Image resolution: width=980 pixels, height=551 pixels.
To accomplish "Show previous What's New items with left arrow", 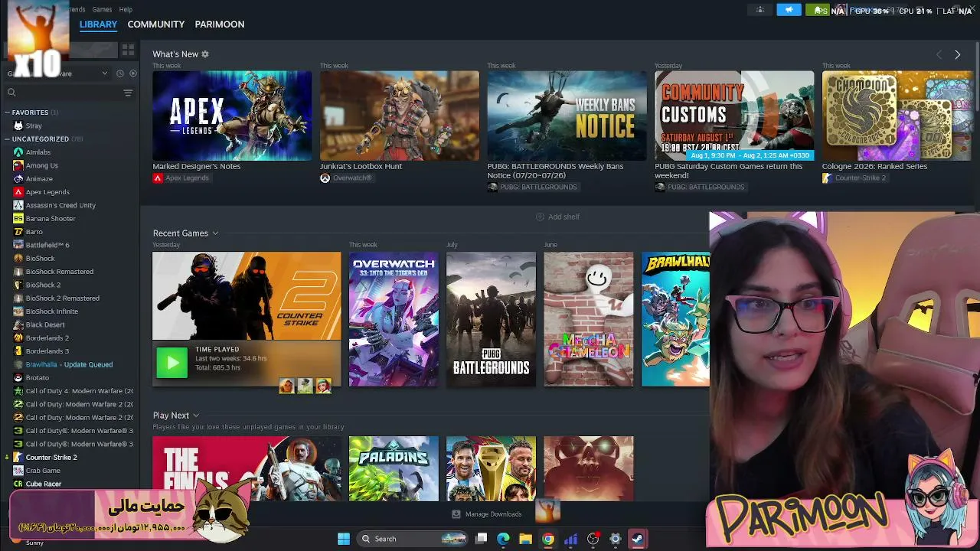I will point(939,54).
